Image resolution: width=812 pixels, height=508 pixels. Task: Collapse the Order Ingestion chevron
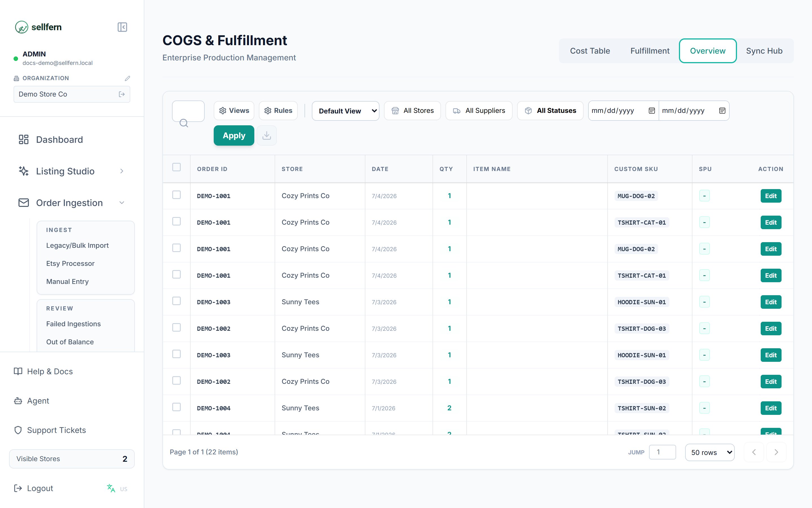coord(122,203)
